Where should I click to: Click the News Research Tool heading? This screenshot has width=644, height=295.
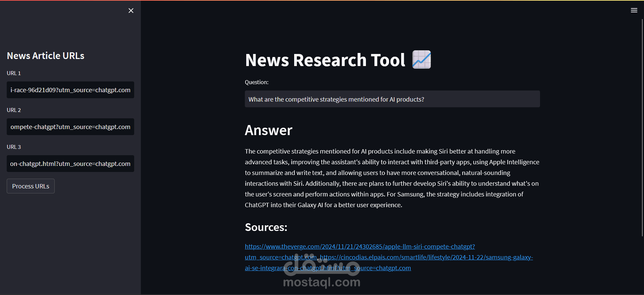click(x=325, y=60)
